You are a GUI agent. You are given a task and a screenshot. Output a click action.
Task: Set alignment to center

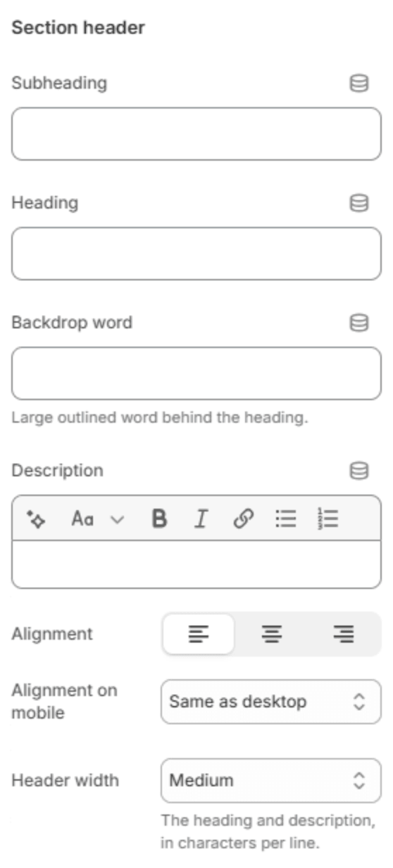(x=271, y=634)
